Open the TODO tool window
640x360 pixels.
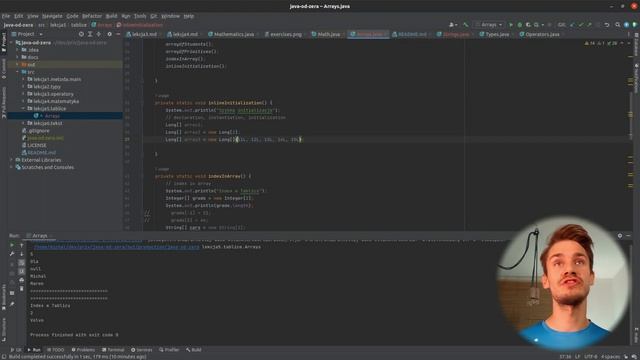pyautogui.click(x=56, y=350)
